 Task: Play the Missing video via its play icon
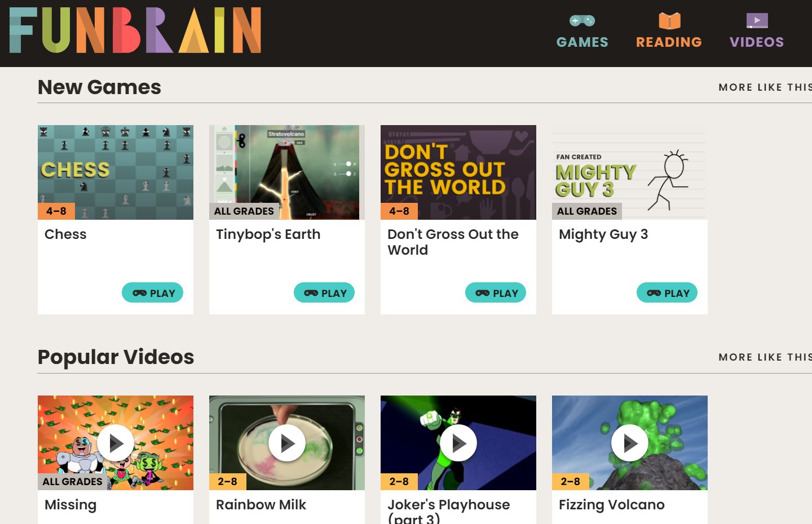tap(116, 443)
